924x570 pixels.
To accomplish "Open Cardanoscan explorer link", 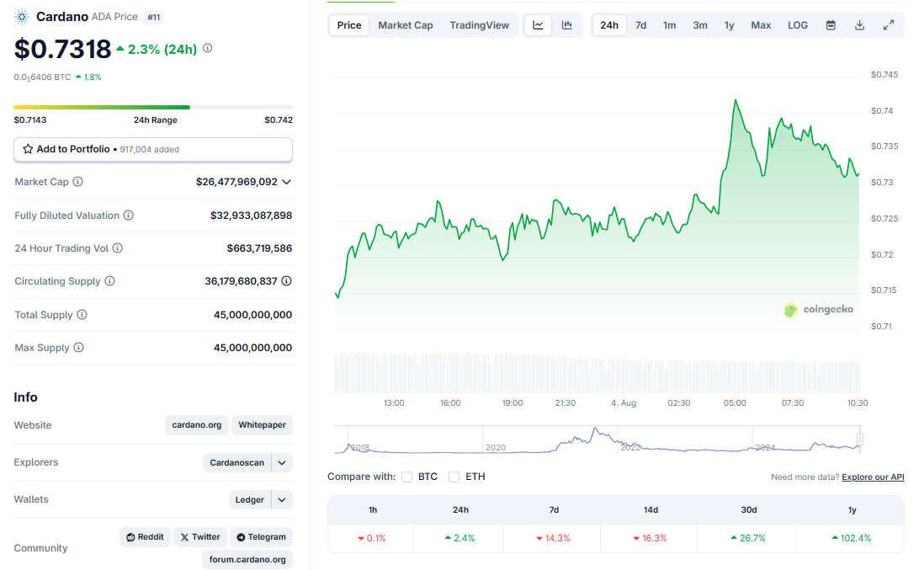I will point(237,463).
